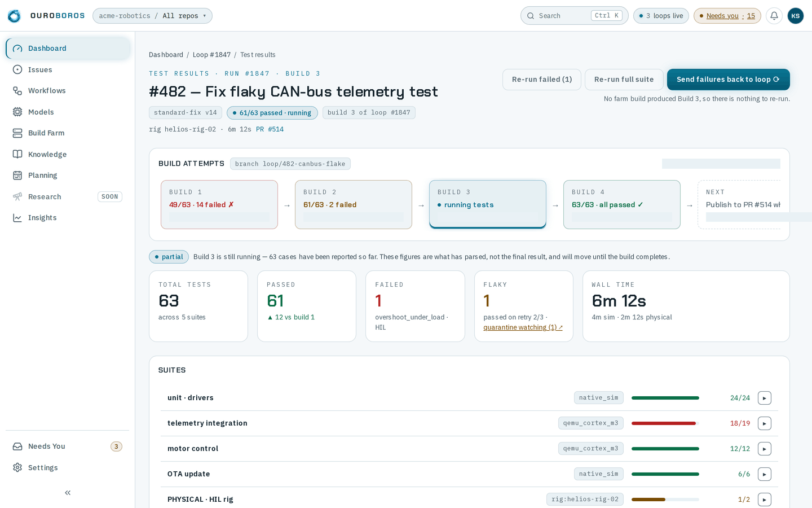Open Issues in the sidebar
Viewport: 812px width, 508px height.
(68, 69)
